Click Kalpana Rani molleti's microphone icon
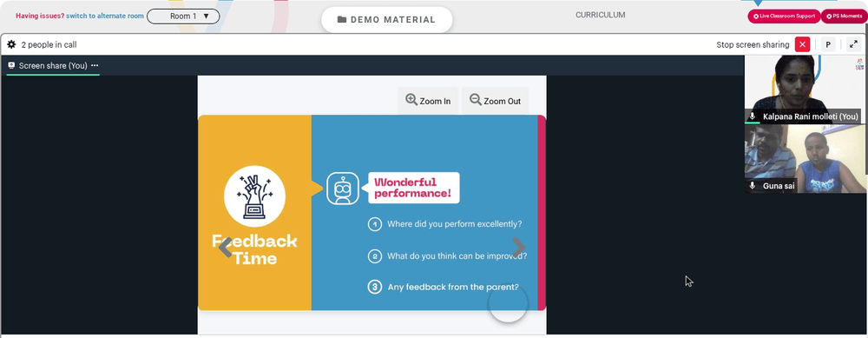The height and width of the screenshot is (338, 868). coord(752,116)
